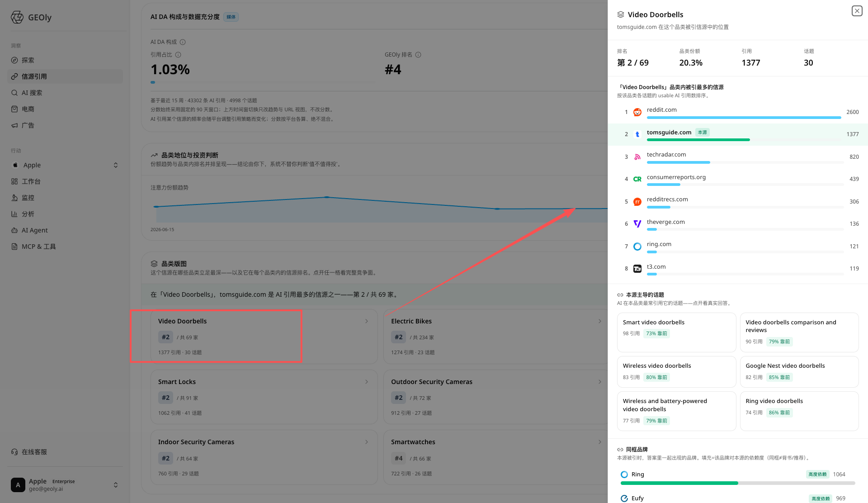
Task: Click the 本源 badge next to tomsguide.com
Action: click(702, 133)
